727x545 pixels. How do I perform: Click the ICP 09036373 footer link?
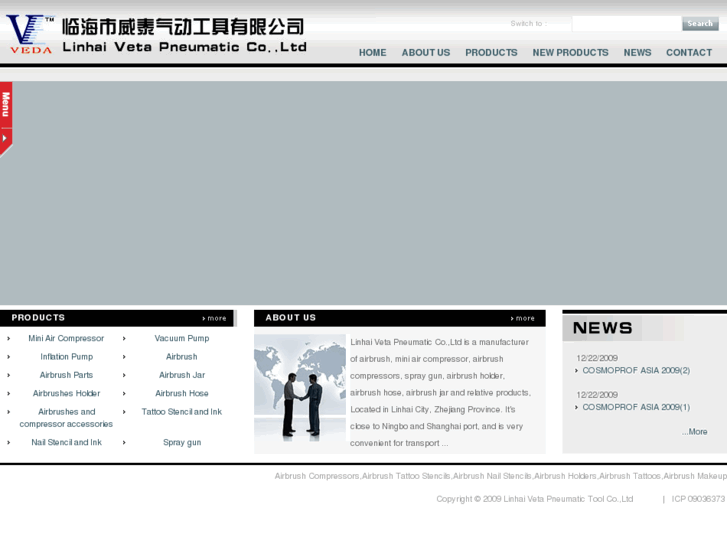coord(698,499)
